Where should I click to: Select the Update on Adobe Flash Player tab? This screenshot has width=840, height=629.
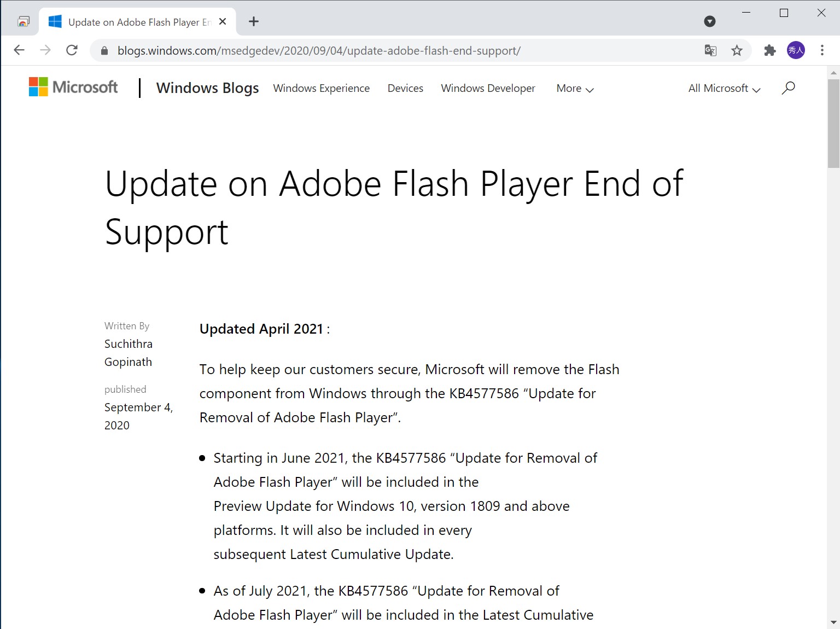pos(137,22)
